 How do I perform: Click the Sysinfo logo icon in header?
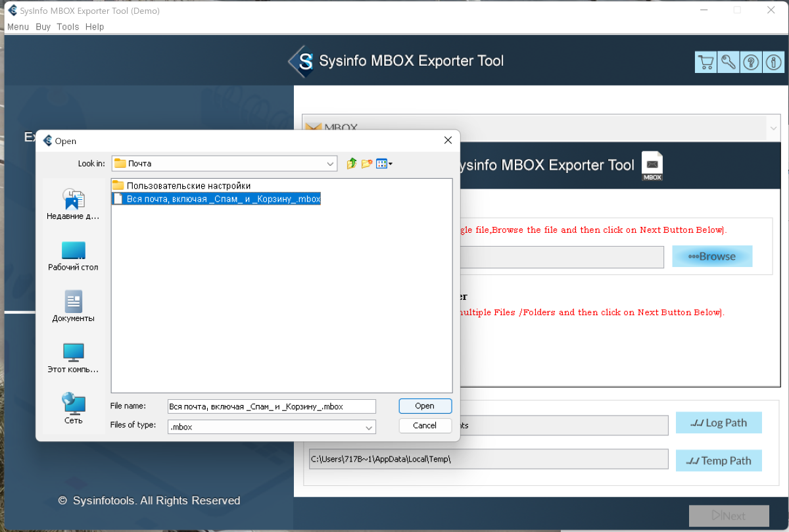(302, 62)
